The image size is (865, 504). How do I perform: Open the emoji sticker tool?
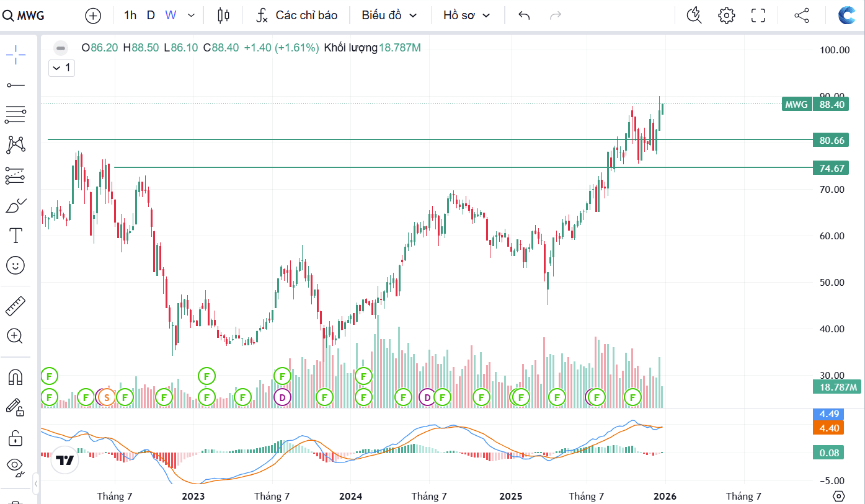click(16, 265)
